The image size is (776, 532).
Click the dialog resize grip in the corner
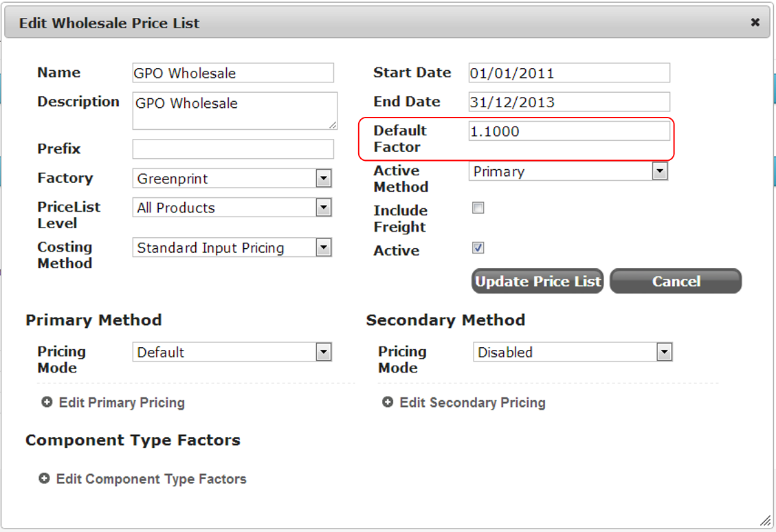coord(765,520)
